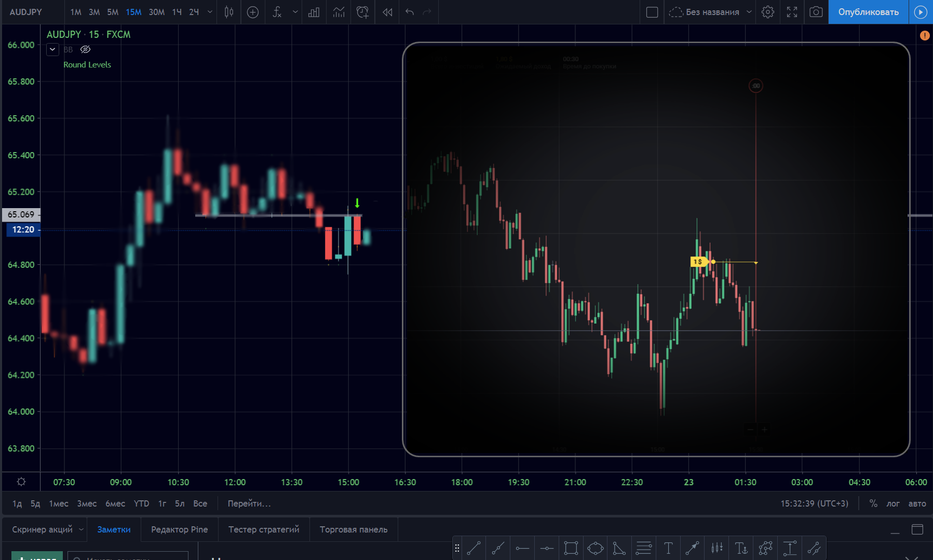Select the 1M timeframe

[x=76, y=12]
